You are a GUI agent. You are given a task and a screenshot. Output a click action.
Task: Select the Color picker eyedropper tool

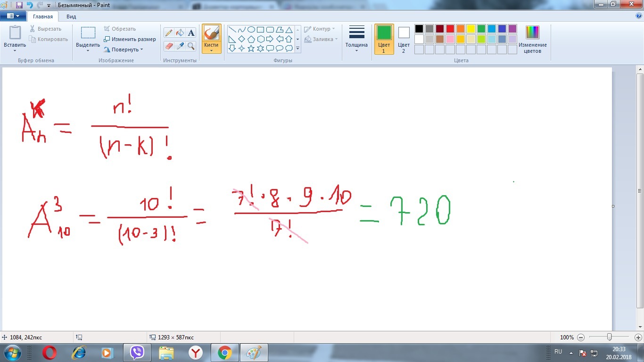[x=180, y=46]
